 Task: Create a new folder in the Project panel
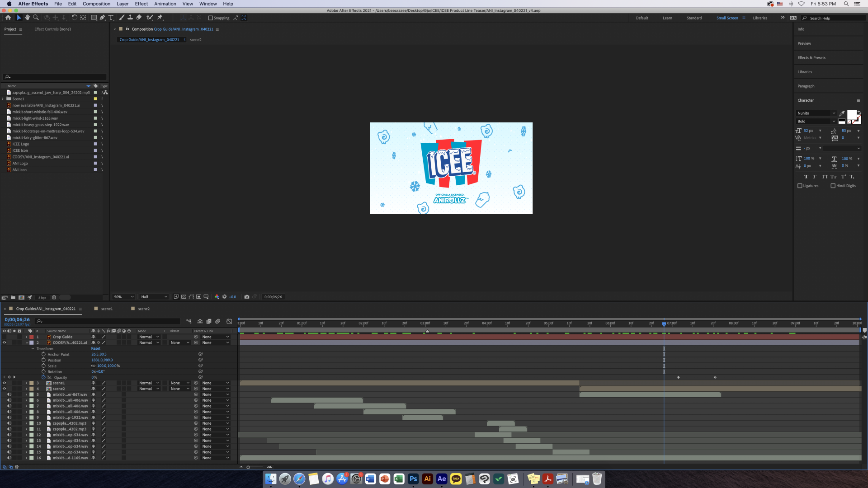tap(13, 297)
